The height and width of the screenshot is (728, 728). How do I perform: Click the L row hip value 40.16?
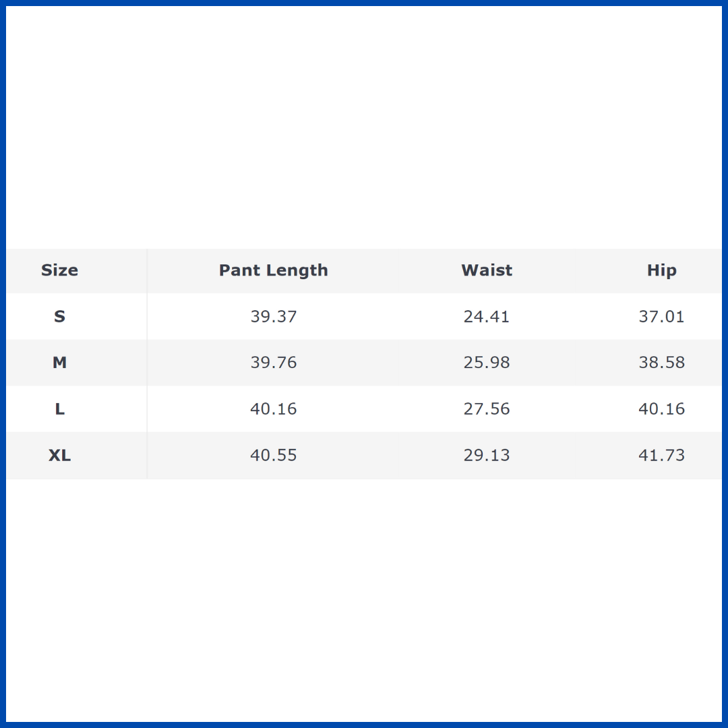pyautogui.click(x=661, y=409)
